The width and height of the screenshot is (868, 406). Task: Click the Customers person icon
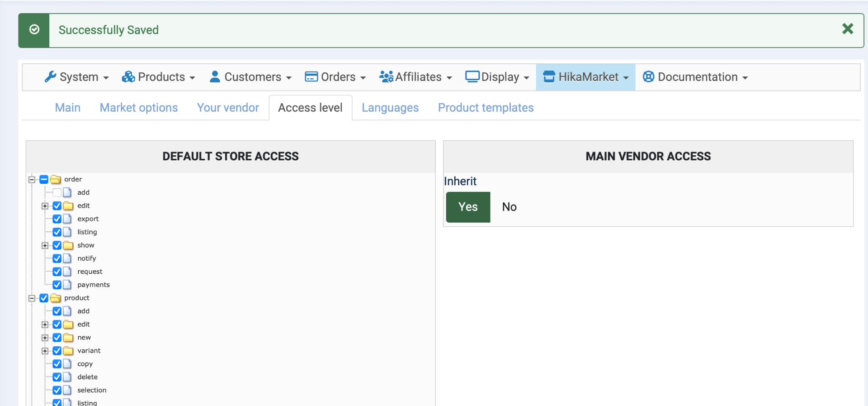coord(215,77)
